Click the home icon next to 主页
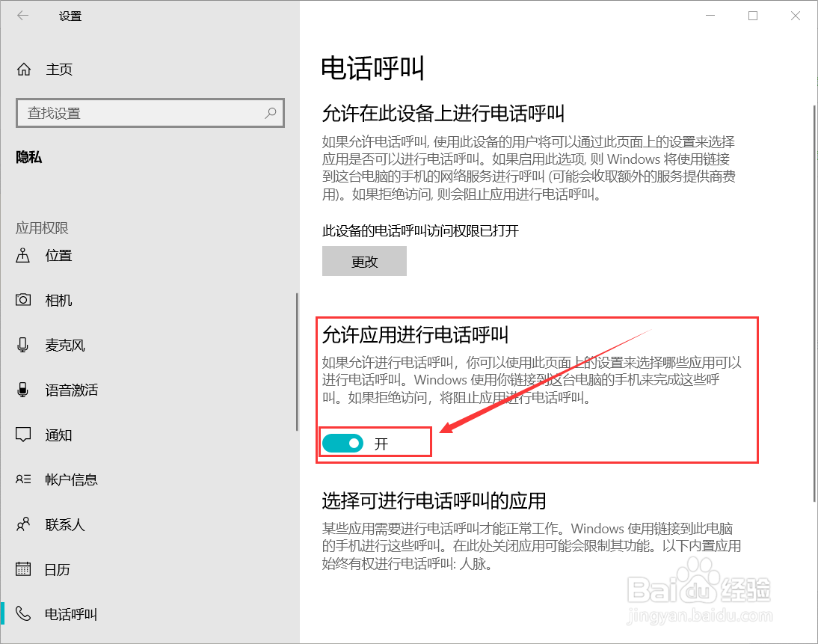Image resolution: width=818 pixels, height=644 pixels. coord(23,69)
